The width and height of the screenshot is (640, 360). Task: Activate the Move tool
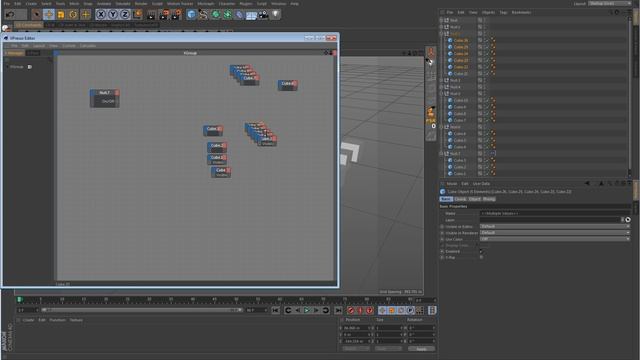[x=49, y=15]
